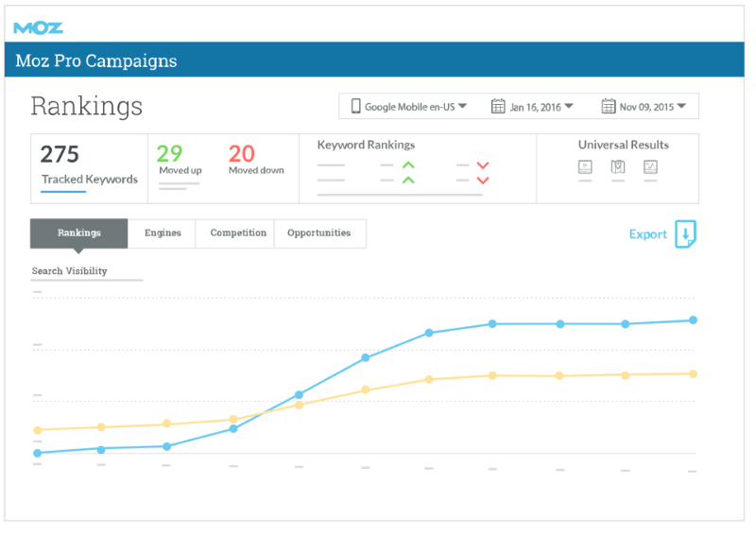756x535 pixels.
Task: Switch to the Engines tab
Action: [163, 233]
